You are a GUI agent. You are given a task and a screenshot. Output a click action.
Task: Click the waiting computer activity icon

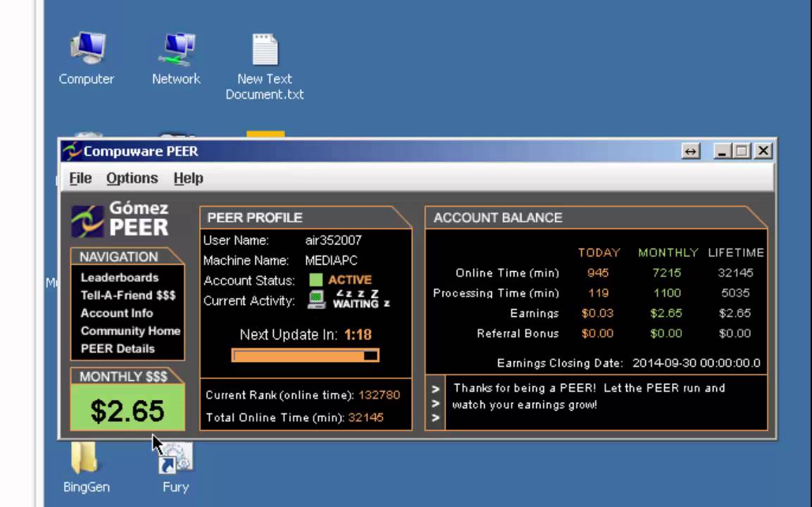click(x=317, y=300)
